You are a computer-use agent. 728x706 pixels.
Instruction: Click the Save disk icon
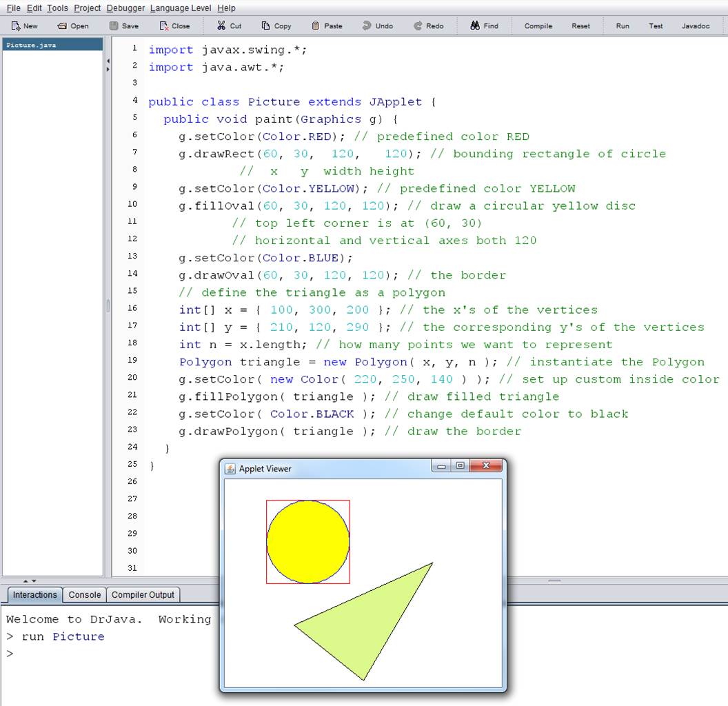click(x=114, y=26)
